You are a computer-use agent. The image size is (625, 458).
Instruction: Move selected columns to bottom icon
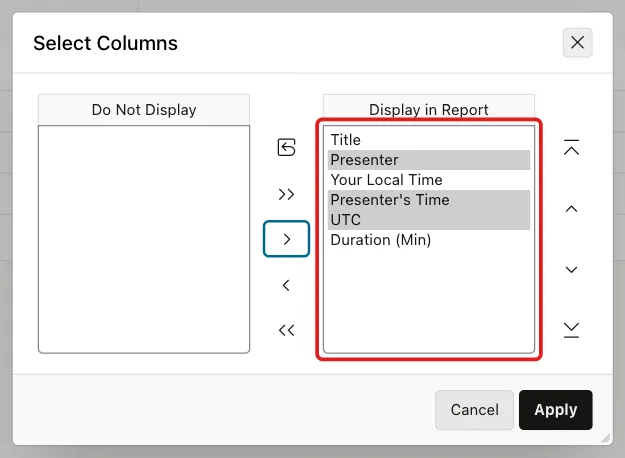tap(571, 330)
